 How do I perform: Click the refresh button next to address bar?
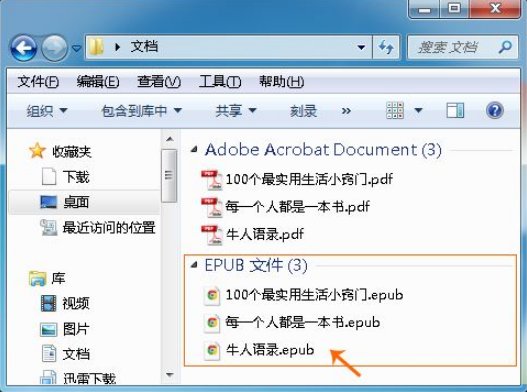click(x=386, y=47)
